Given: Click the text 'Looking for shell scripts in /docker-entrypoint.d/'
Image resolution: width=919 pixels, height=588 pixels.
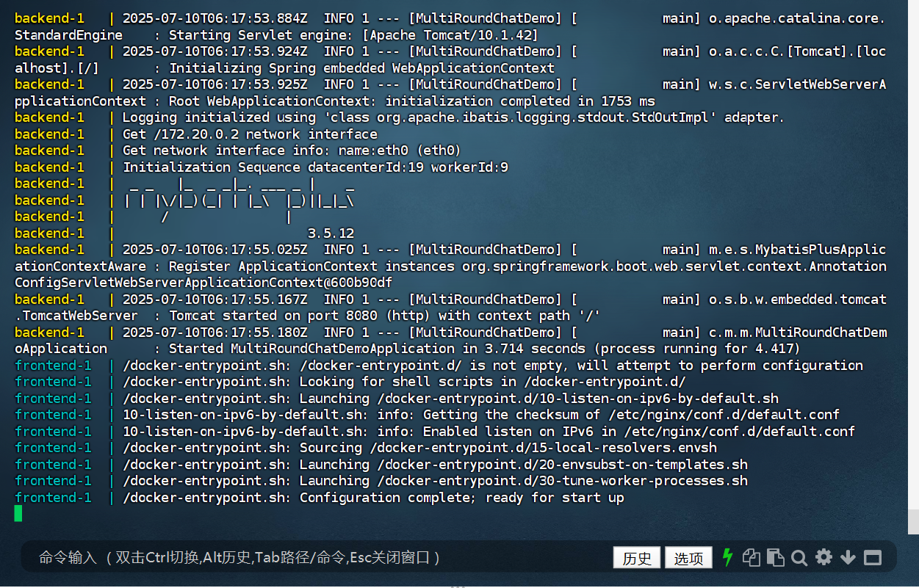Looking at the screenshot, I should click(492, 382).
